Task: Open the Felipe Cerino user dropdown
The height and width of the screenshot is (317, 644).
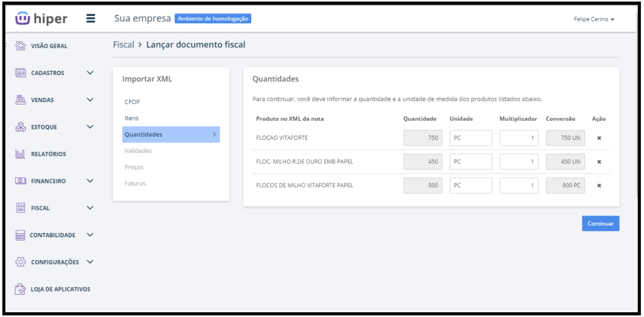Action: click(x=595, y=19)
